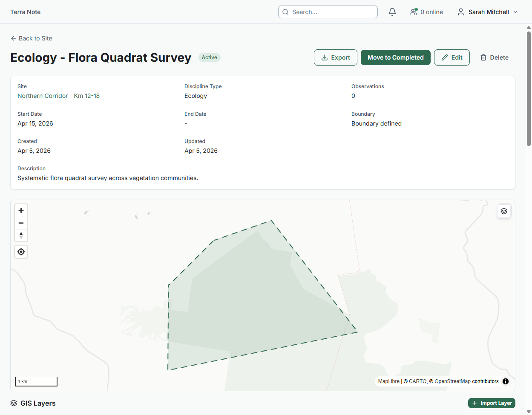View online users indicator

426,12
